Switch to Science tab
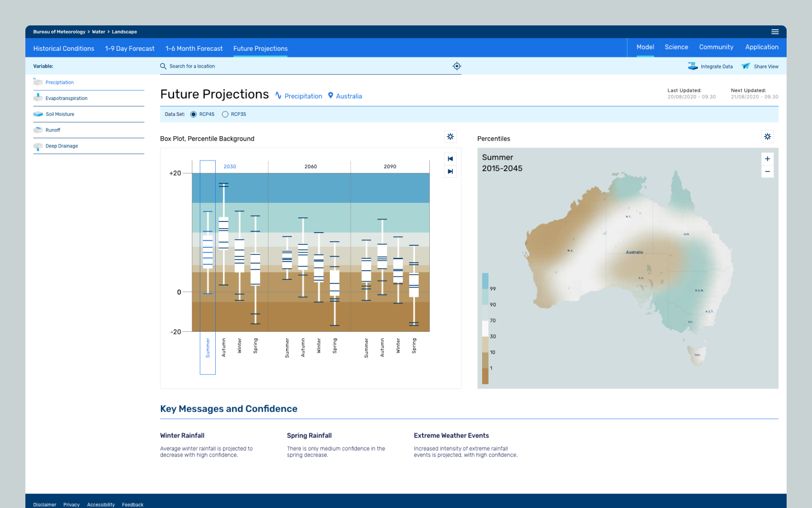This screenshot has width=812, height=508. tap(676, 47)
